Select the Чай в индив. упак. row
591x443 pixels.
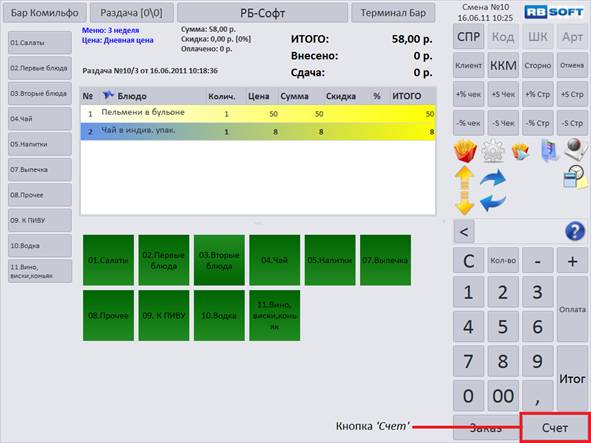(x=258, y=132)
